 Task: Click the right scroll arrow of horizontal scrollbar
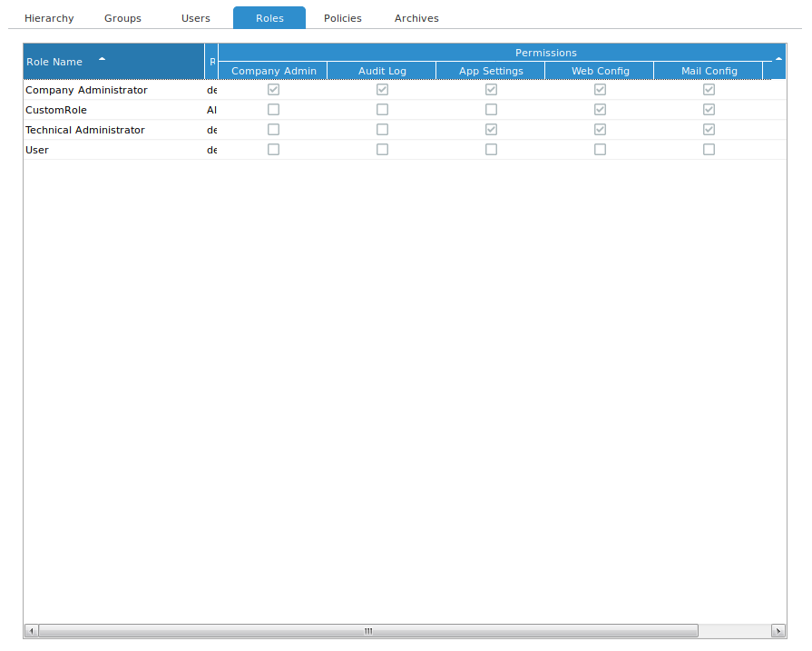(779, 630)
